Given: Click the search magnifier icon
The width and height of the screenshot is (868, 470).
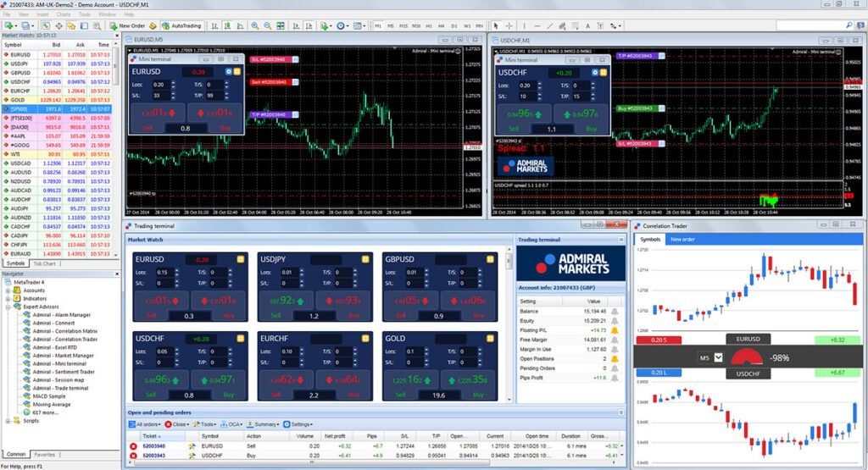Looking at the screenshot, I should click(x=849, y=25).
